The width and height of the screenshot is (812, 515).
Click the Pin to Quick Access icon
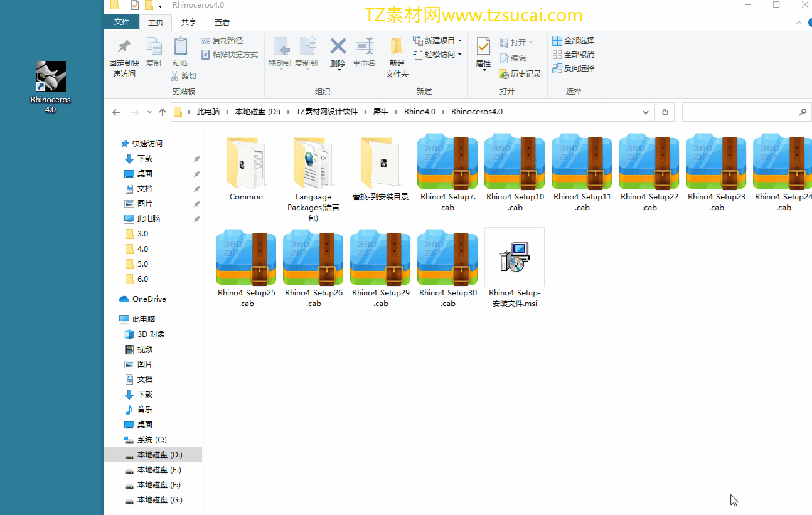click(124, 46)
